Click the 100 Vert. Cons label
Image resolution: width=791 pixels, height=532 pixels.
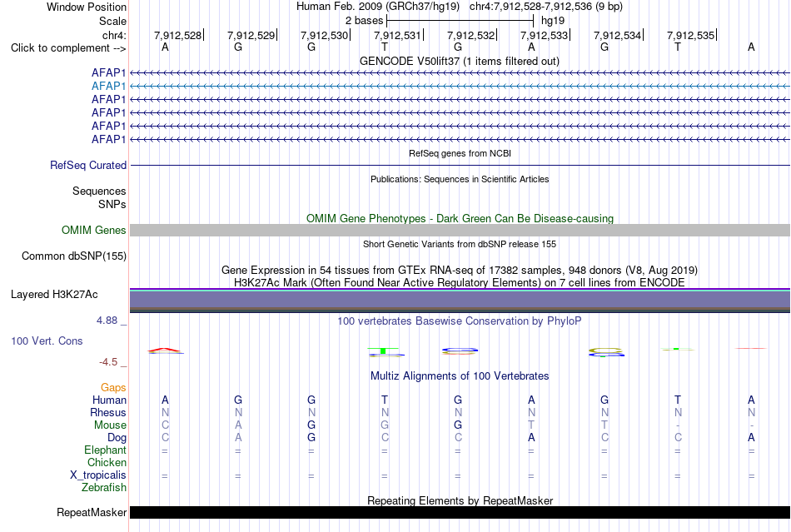[x=47, y=341]
